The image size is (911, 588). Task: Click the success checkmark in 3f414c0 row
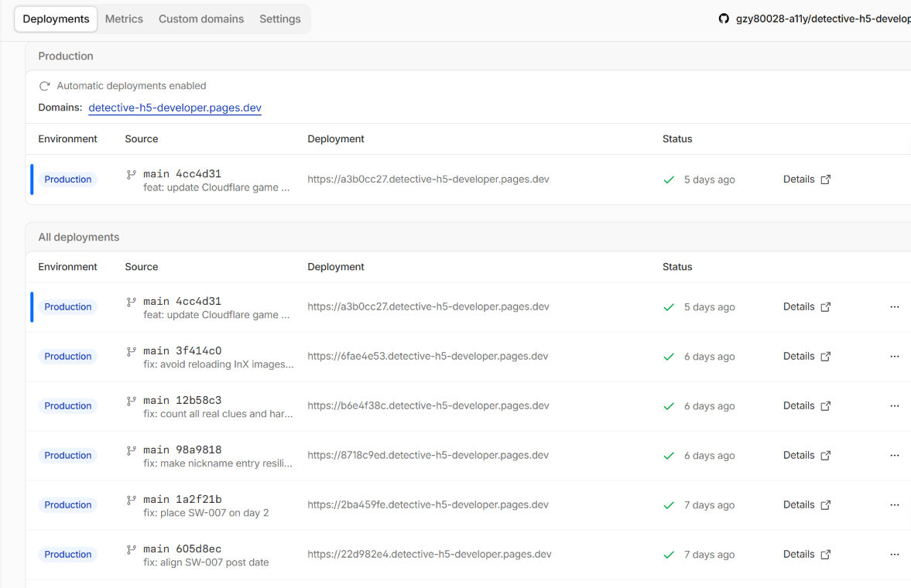point(669,357)
